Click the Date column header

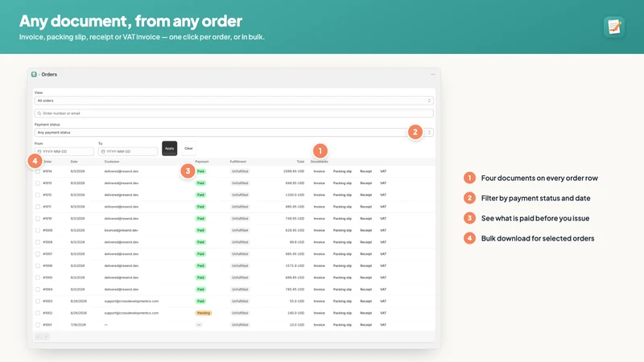pos(74,162)
